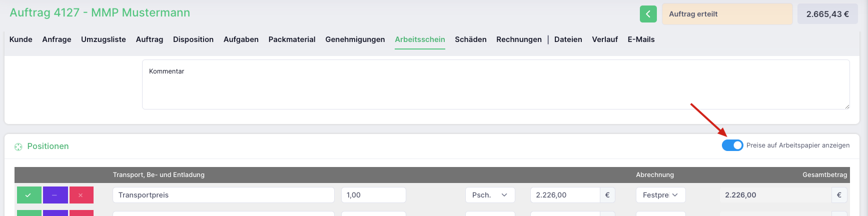Click the green back arrow button
Screen dimensions: 868x216
[648, 14]
